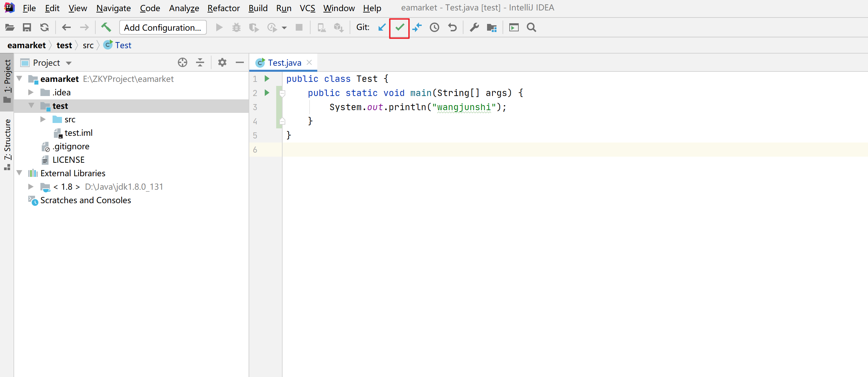Open Project panel gear options
The height and width of the screenshot is (377, 868).
(x=222, y=62)
